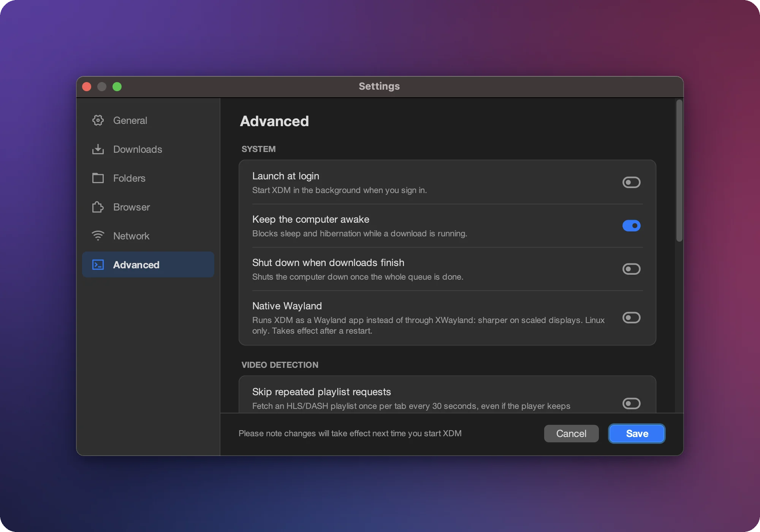Click the Settings window title

pos(379,86)
